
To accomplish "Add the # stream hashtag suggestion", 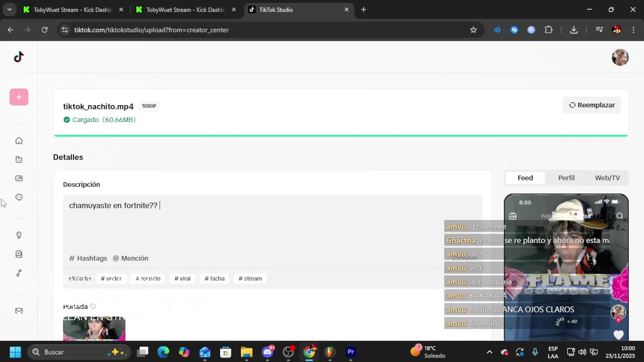I will [251, 279].
